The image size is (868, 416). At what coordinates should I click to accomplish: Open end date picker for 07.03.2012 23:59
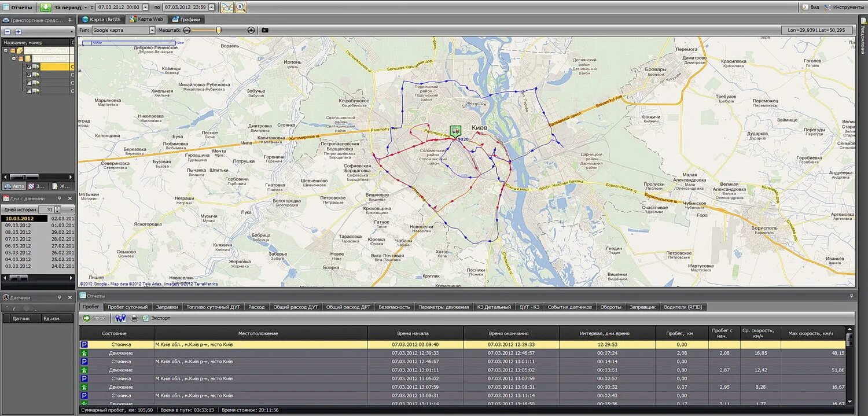pos(211,8)
